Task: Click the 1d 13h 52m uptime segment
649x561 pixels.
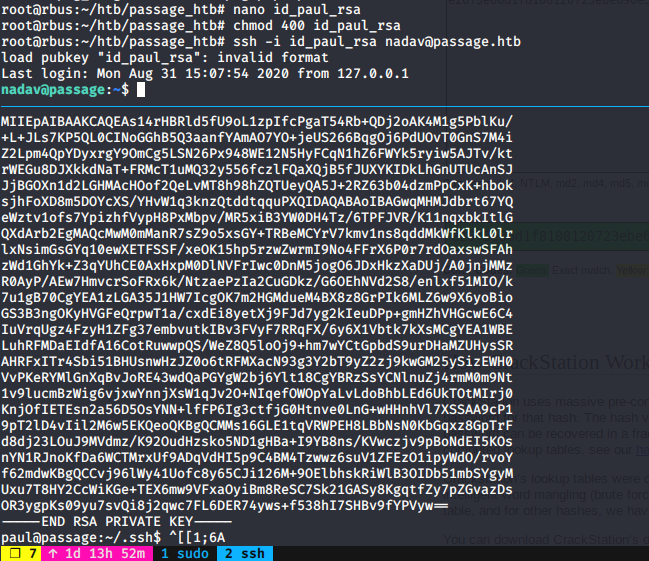Action: tap(98, 552)
